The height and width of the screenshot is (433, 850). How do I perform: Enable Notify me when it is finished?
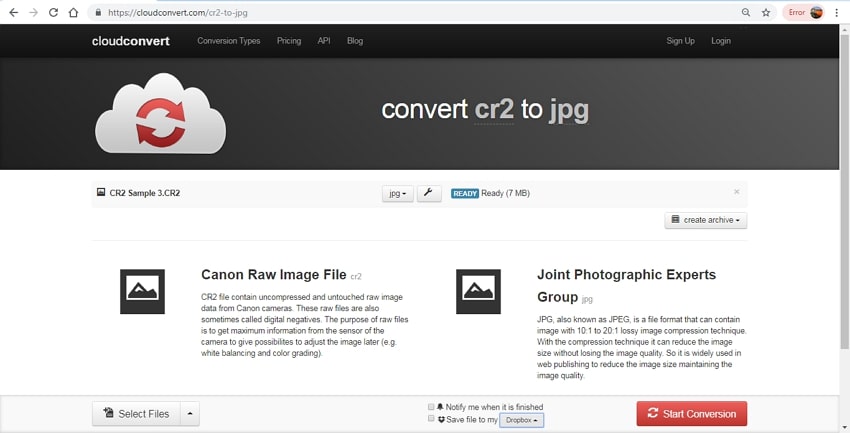pyautogui.click(x=431, y=407)
